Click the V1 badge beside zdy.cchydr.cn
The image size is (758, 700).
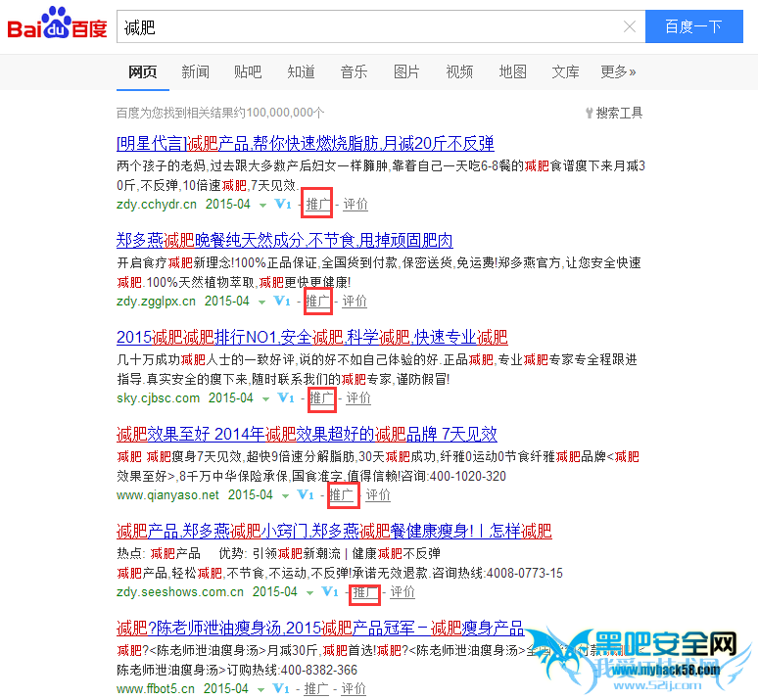(x=283, y=204)
